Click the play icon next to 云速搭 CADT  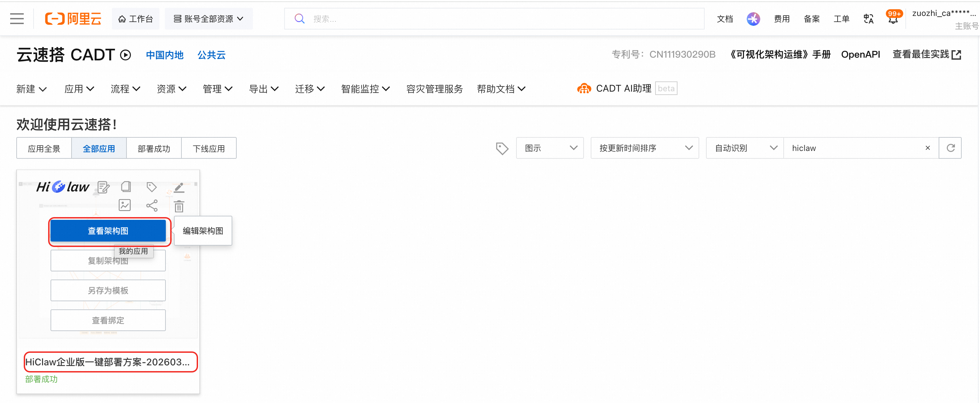[125, 55]
